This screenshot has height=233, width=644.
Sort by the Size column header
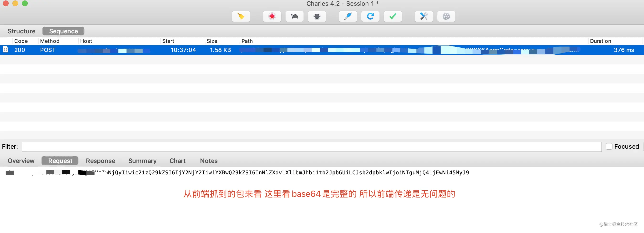212,41
